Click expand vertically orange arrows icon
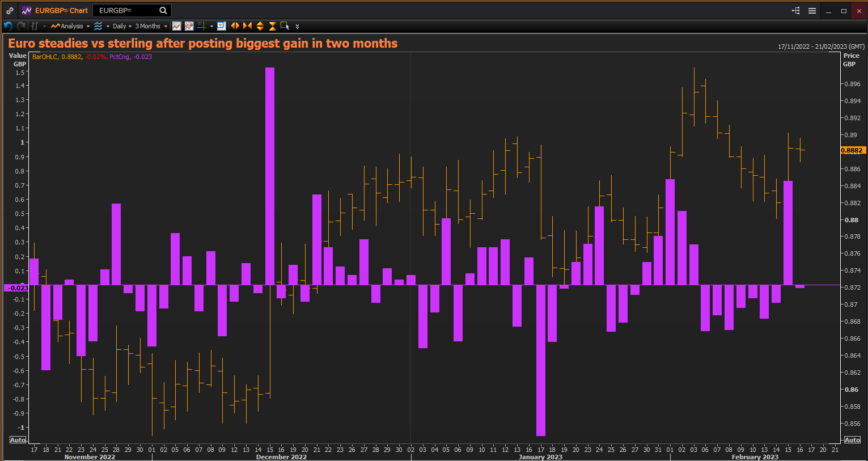868x461 pixels. [x=260, y=26]
